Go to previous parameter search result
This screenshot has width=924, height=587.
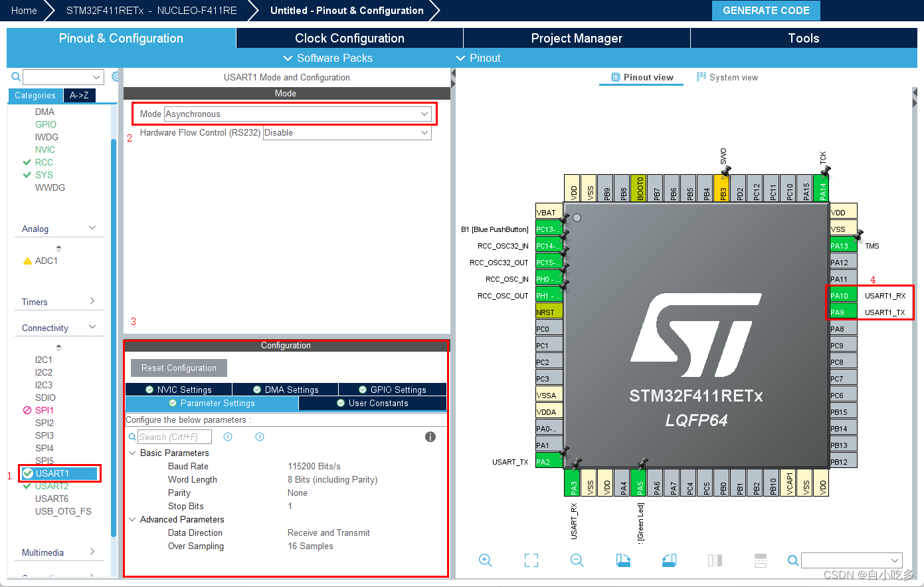[228, 437]
